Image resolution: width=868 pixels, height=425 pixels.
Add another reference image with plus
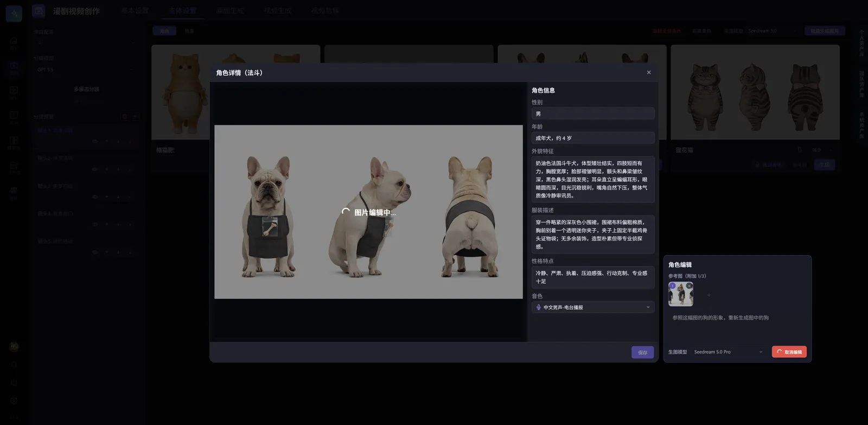pos(709,295)
